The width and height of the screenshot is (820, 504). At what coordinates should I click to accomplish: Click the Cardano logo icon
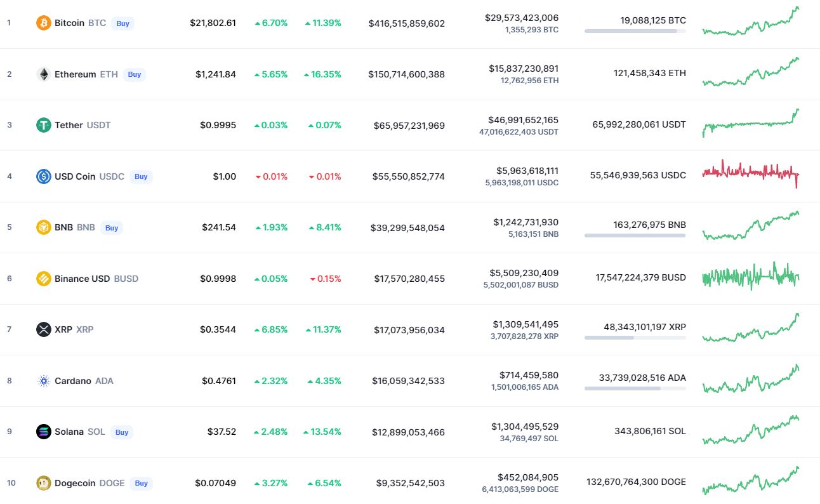coord(44,381)
